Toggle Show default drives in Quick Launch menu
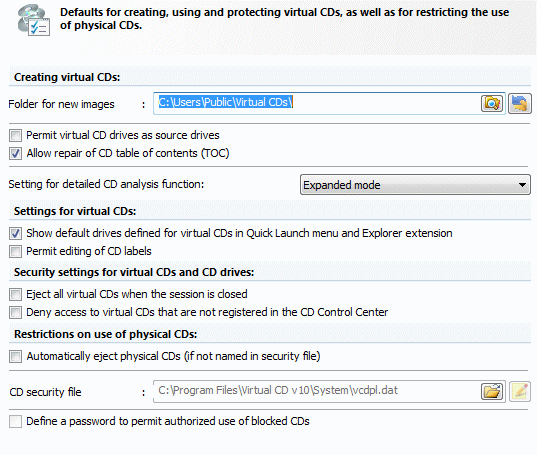This screenshot has width=537, height=455. pyautogui.click(x=15, y=233)
